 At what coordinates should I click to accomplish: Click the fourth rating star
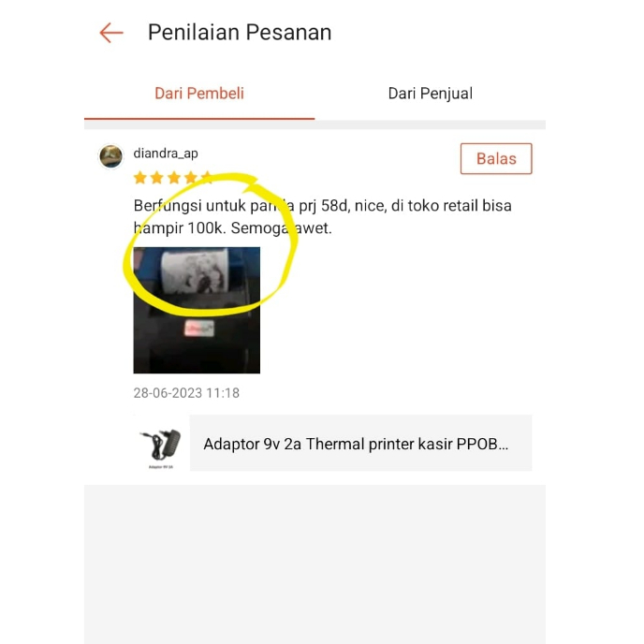(x=191, y=178)
